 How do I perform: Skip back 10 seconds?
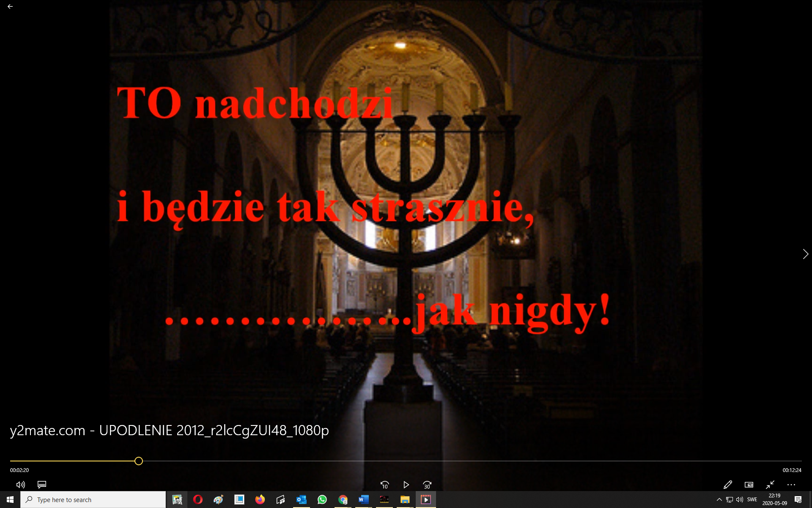tap(384, 485)
